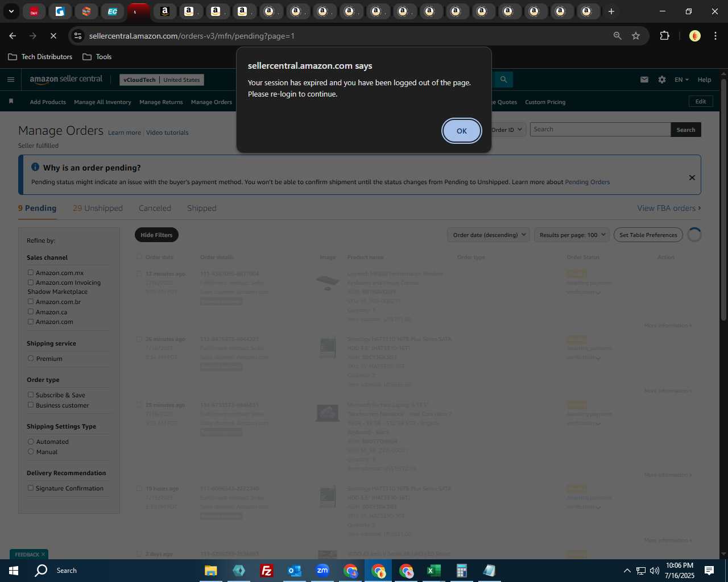Click the blue info icon in pending banner

pos(35,167)
